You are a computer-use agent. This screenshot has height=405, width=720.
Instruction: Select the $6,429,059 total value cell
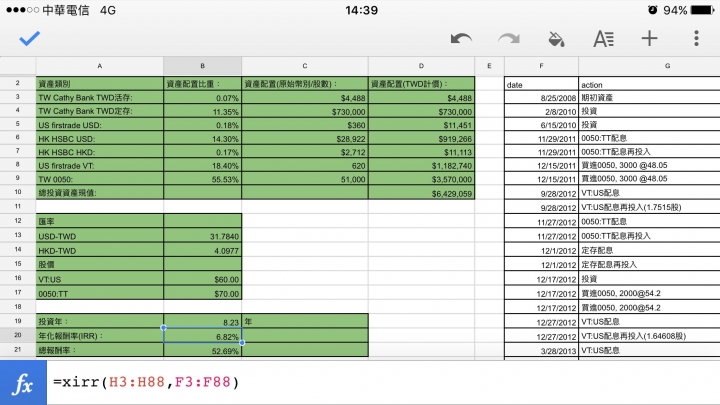[x=421, y=193]
